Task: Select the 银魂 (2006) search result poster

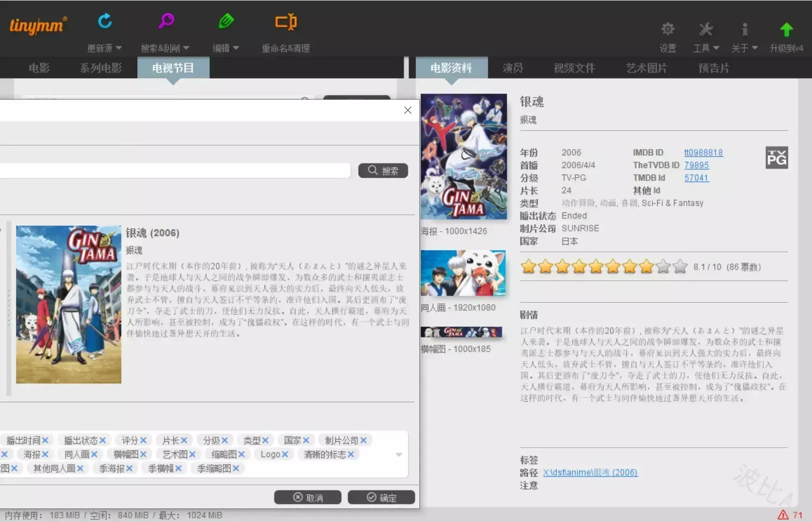Action: pos(69,304)
